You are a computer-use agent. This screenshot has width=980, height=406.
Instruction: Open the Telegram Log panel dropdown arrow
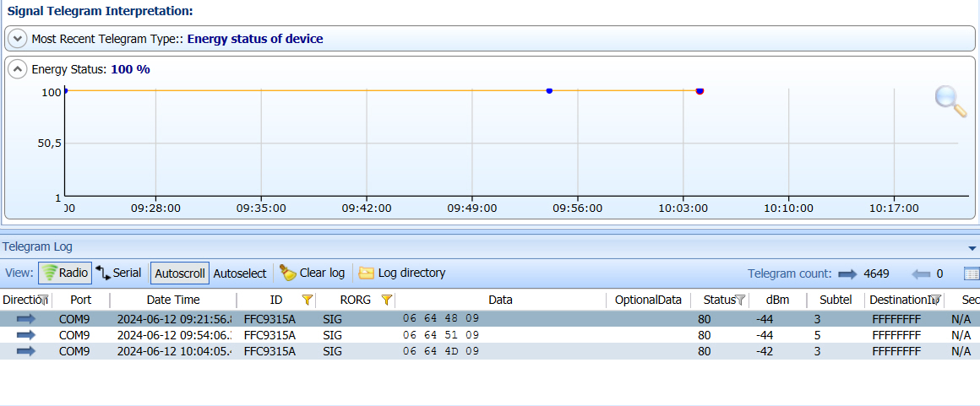pos(972,247)
